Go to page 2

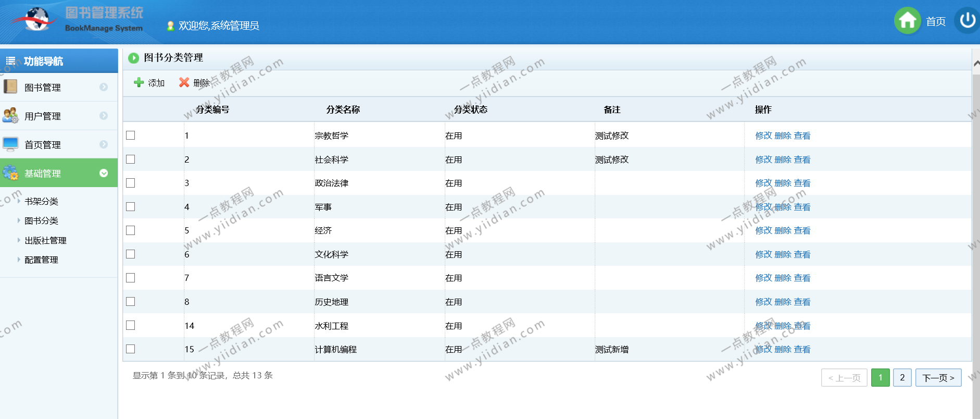[902, 378]
